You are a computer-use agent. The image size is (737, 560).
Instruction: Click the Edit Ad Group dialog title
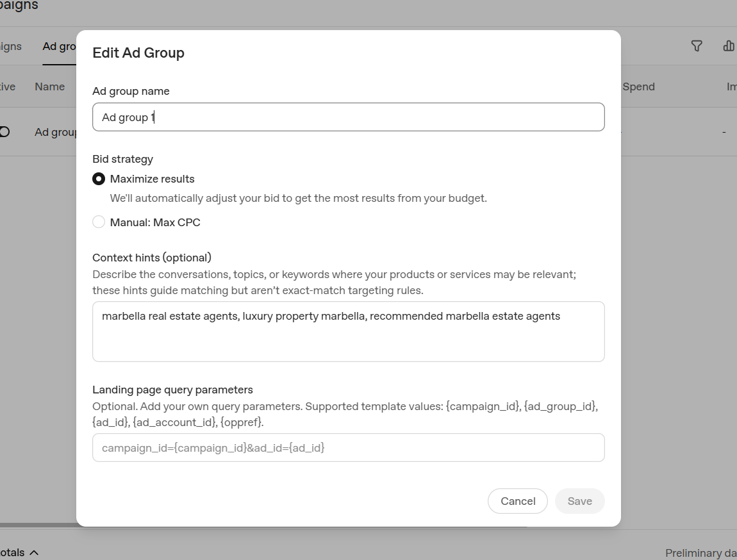[138, 53]
